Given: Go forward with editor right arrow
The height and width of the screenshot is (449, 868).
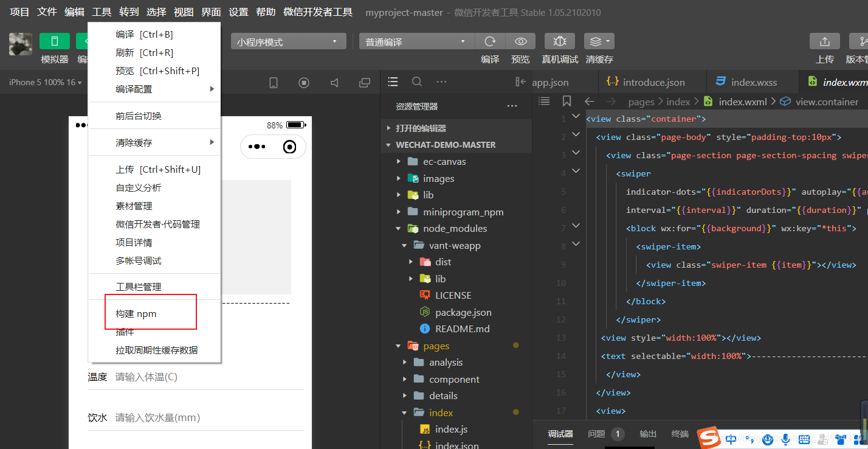Looking at the screenshot, I should click(611, 102).
